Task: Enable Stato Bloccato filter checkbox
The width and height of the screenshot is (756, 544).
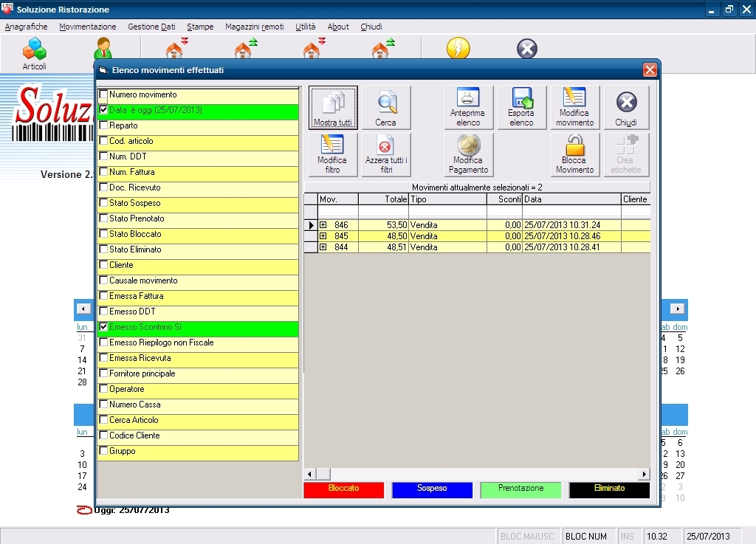Action: [103, 234]
